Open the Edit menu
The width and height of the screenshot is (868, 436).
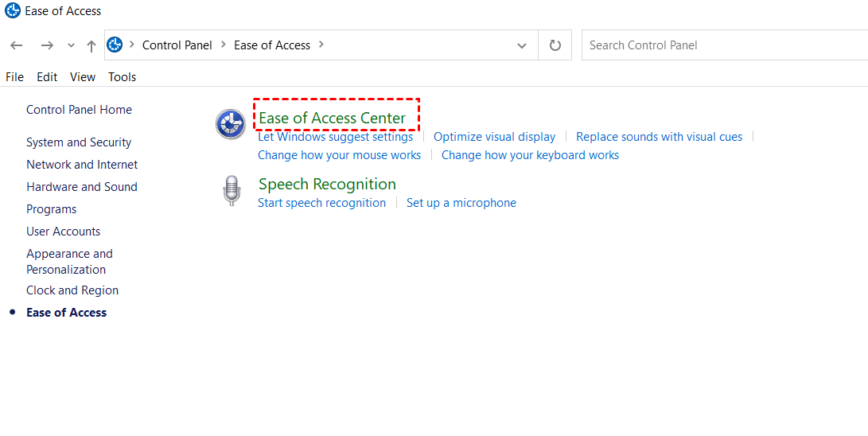point(47,77)
